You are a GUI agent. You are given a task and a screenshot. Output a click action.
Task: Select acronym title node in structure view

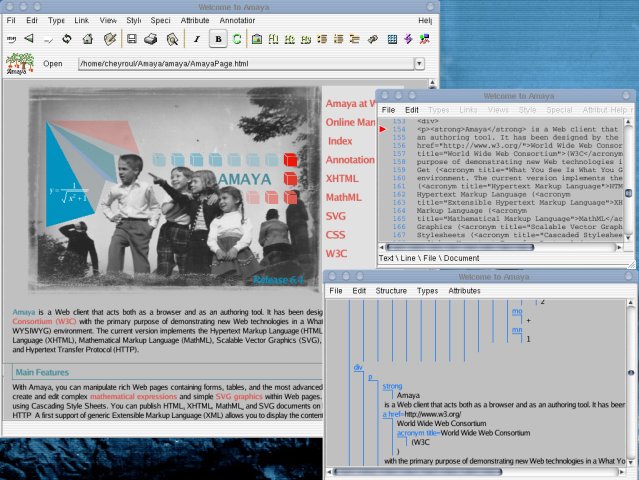tap(418, 433)
